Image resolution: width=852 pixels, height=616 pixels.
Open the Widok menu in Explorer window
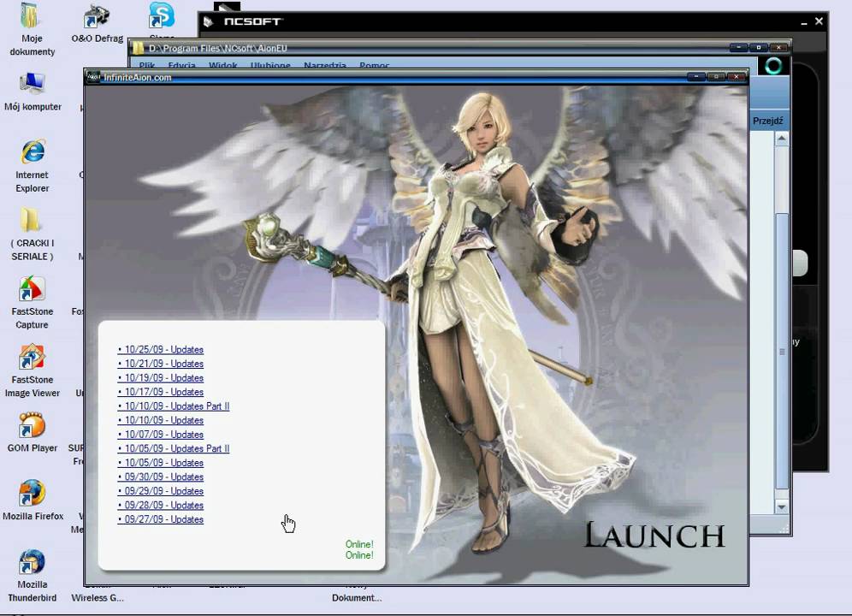click(222, 65)
